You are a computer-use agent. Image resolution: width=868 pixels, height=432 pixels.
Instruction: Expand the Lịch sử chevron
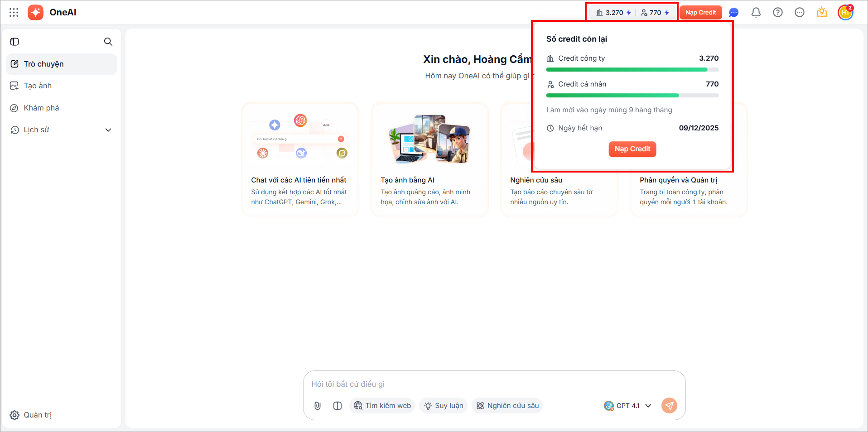click(x=108, y=130)
